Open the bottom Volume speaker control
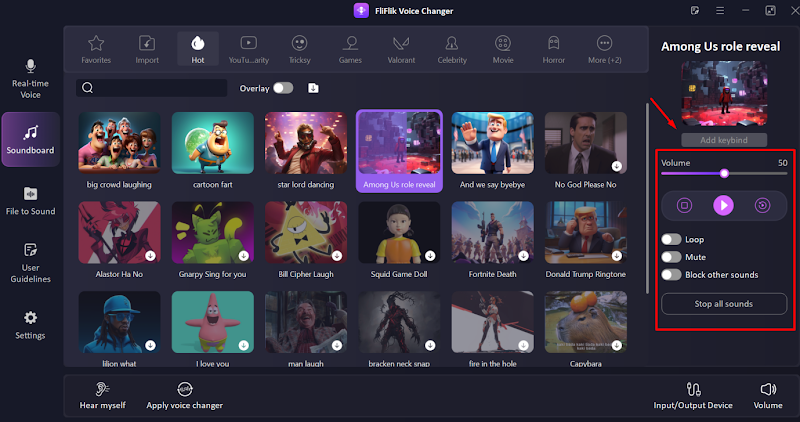 tap(768, 395)
